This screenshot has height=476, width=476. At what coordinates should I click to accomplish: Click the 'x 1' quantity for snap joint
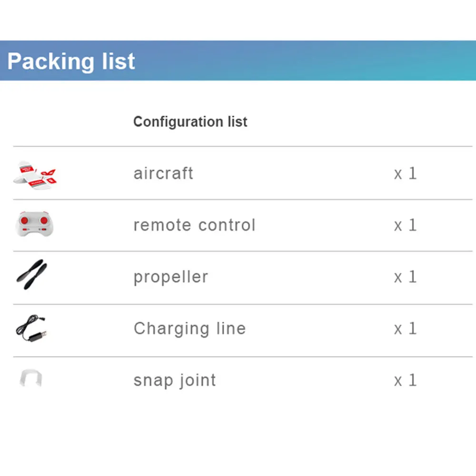[405, 380]
